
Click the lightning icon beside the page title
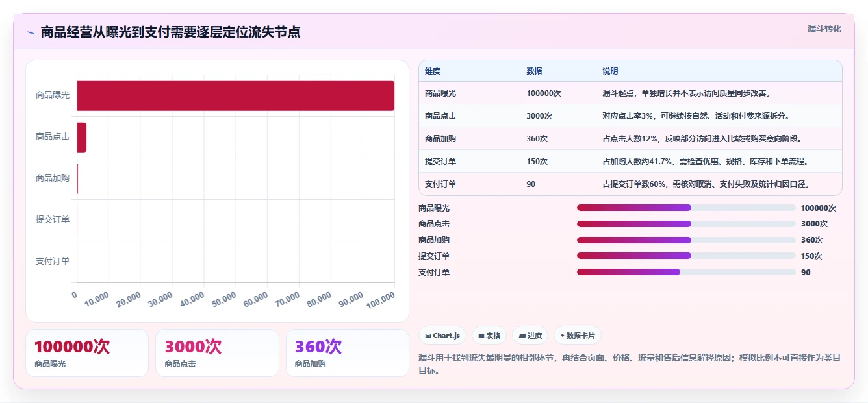point(31,32)
